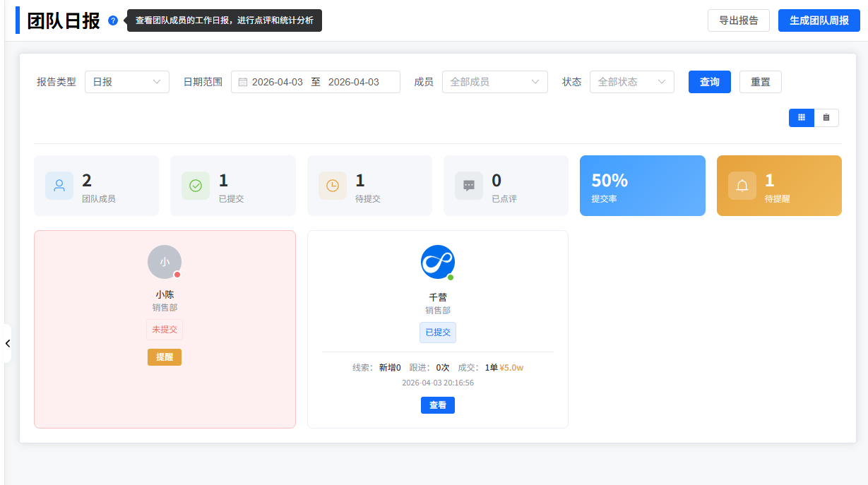The image size is (868, 485).
Task: Expand the 状态 status dropdown
Action: coord(631,82)
